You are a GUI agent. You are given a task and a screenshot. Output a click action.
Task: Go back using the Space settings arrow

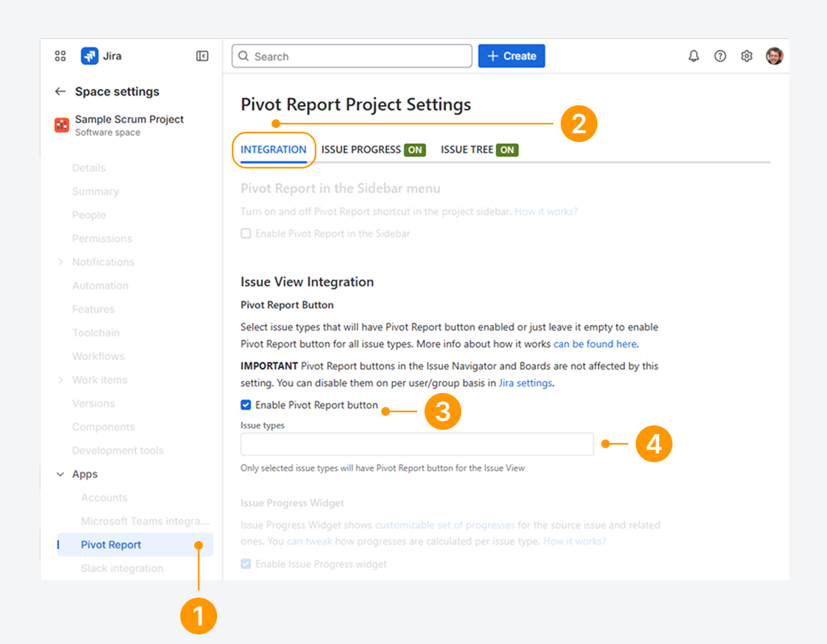pos(60,91)
